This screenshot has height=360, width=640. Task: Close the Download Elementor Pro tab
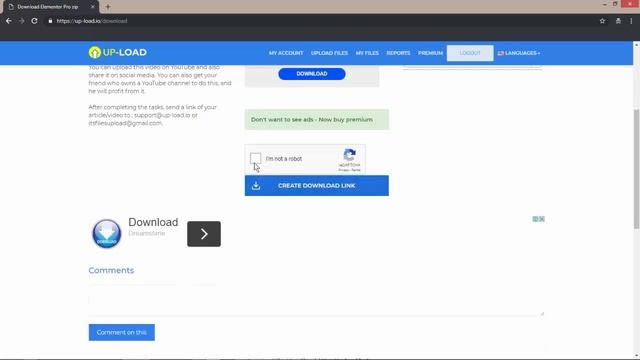(93, 7)
